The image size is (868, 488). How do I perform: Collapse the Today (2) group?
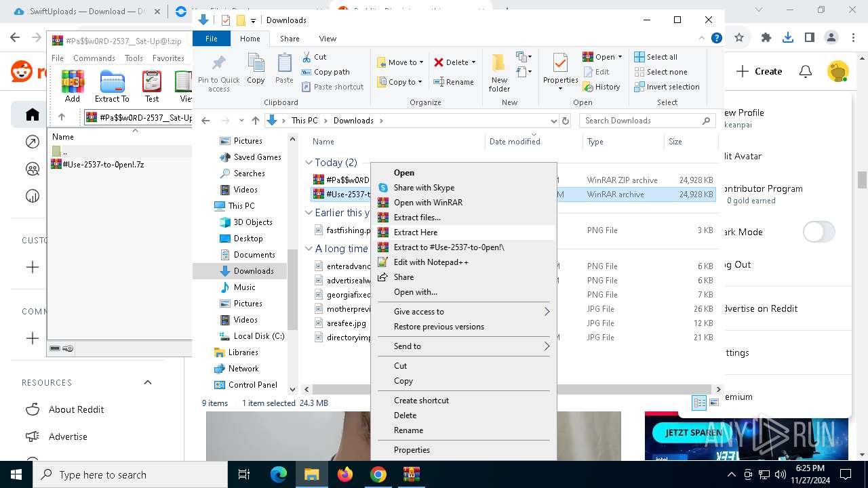[309, 163]
